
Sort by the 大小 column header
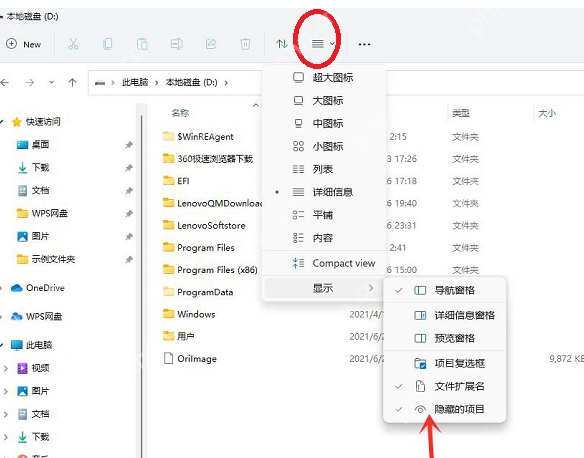pyautogui.click(x=547, y=113)
